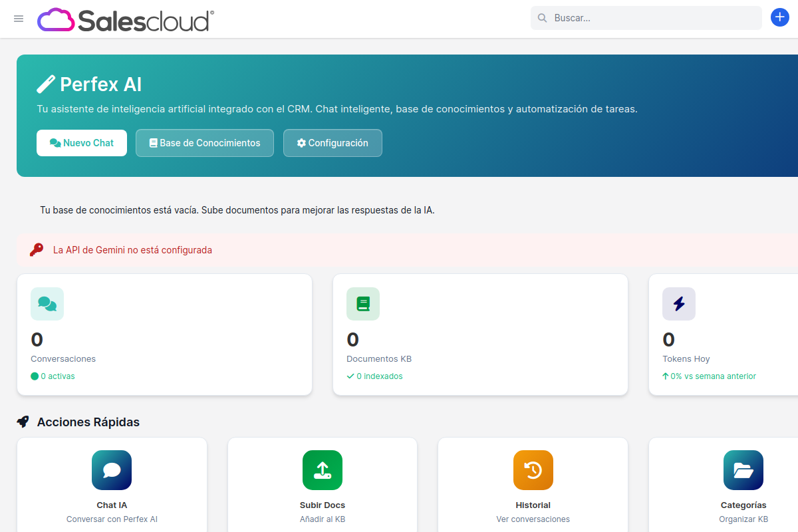Click the green Subir Docs upload icon
Image resolution: width=798 pixels, height=532 pixels.
(323, 470)
